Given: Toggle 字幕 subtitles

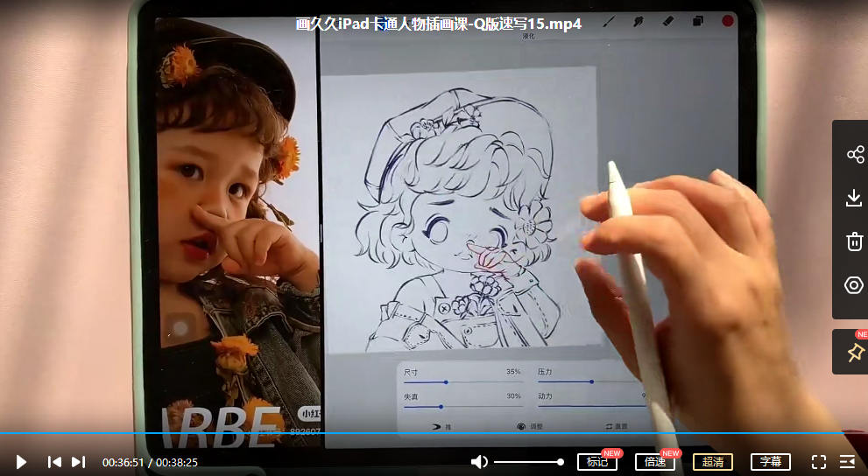Looking at the screenshot, I should point(770,462).
